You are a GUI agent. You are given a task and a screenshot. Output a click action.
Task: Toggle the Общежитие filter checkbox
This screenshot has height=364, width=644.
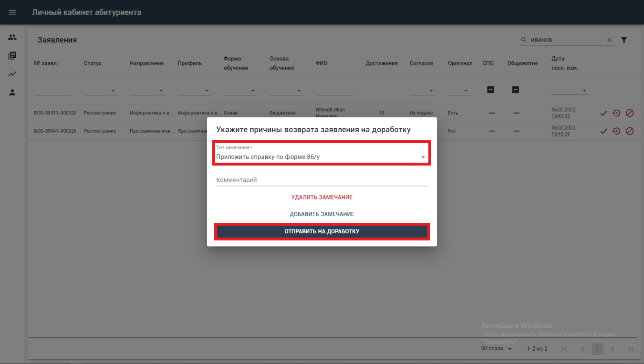[x=515, y=89]
